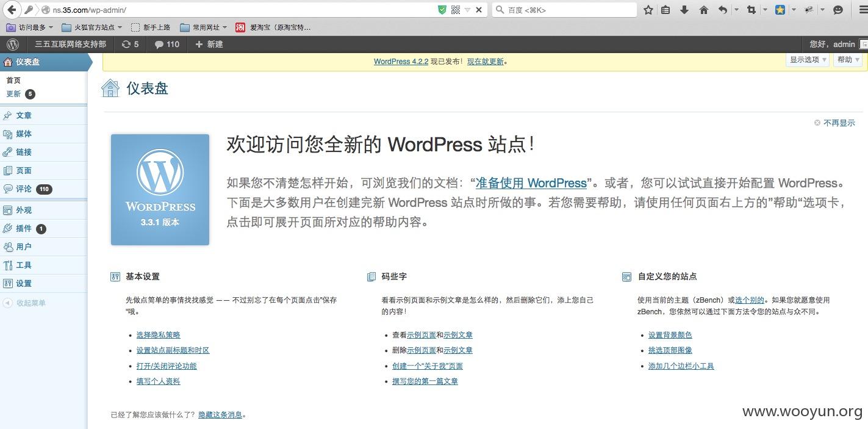Click 选个别的 theme link
Image resolution: width=868 pixels, height=429 pixels.
750,300
